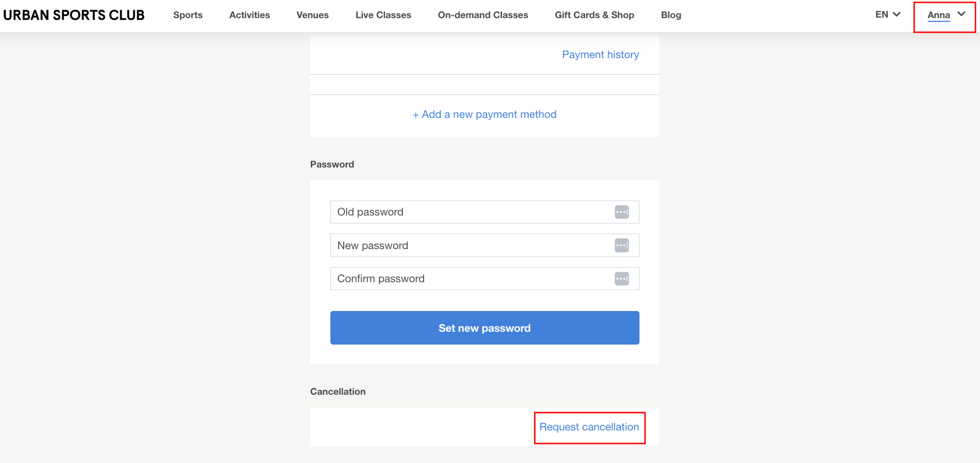Open the Sports menu
Image resolution: width=980 pixels, height=463 pixels.
(x=188, y=15)
